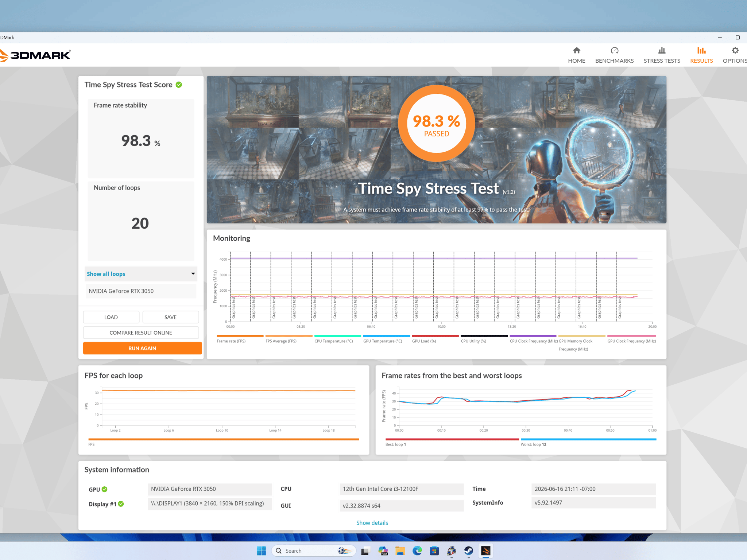This screenshot has width=747, height=560.
Task: Click the 3DMark logo
Action: pos(35,55)
